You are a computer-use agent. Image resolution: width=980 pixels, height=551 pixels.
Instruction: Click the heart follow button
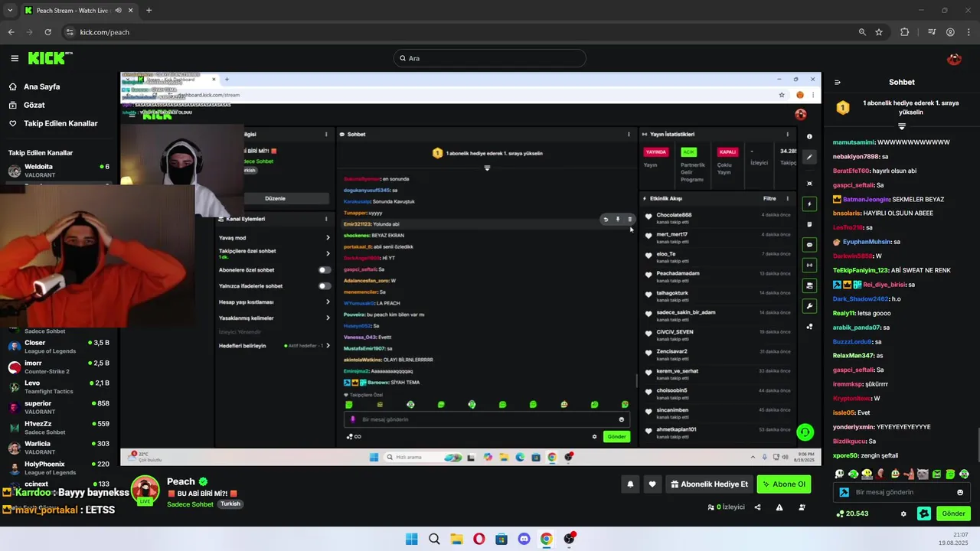click(652, 484)
